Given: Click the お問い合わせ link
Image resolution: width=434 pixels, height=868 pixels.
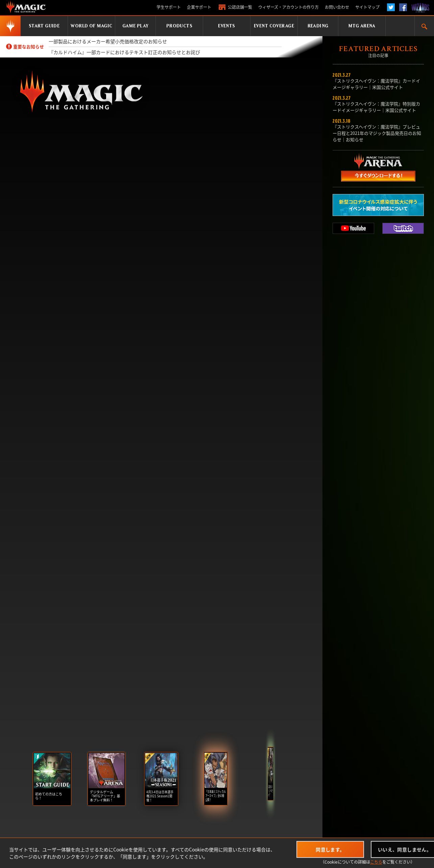Looking at the screenshot, I should 337,7.
